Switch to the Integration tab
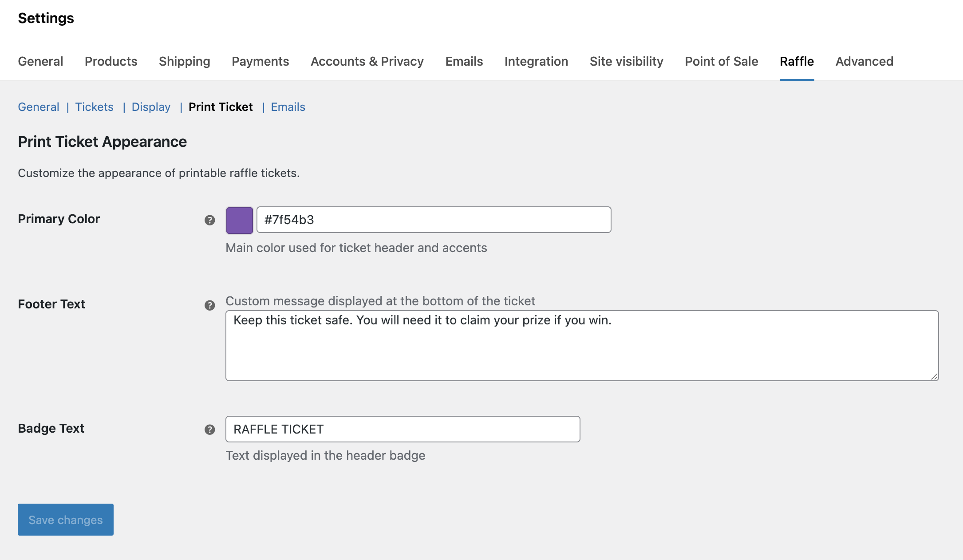 536,62
